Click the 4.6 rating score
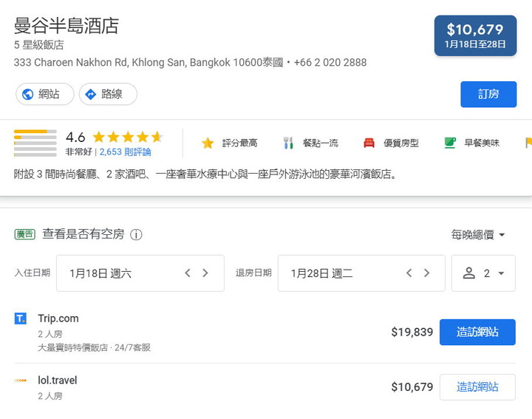Viewport: 532px width, 419px height. pyautogui.click(x=75, y=137)
